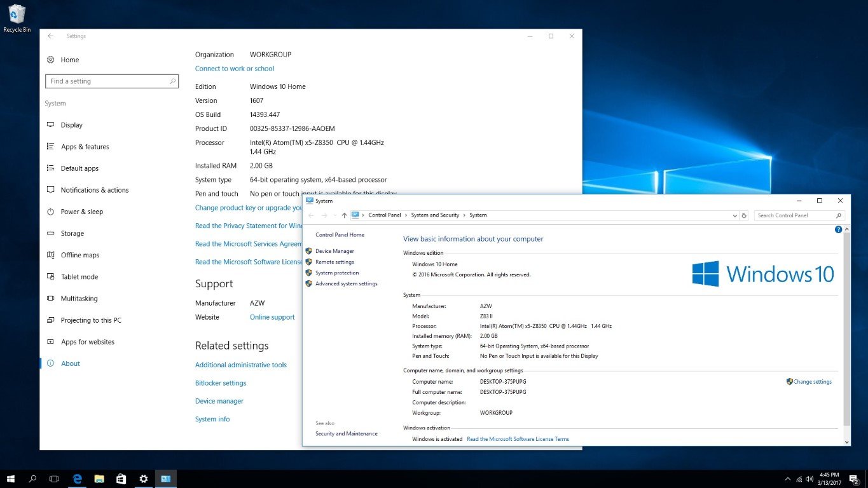Viewport: 868px width, 488px height.
Task: Click Device manager link in Settings
Action: pyautogui.click(x=219, y=401)
